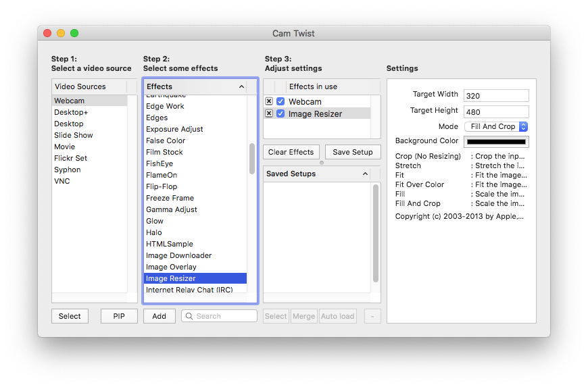
Task: Toggle sort arrow in Effects header
Action: click(241, 86)
